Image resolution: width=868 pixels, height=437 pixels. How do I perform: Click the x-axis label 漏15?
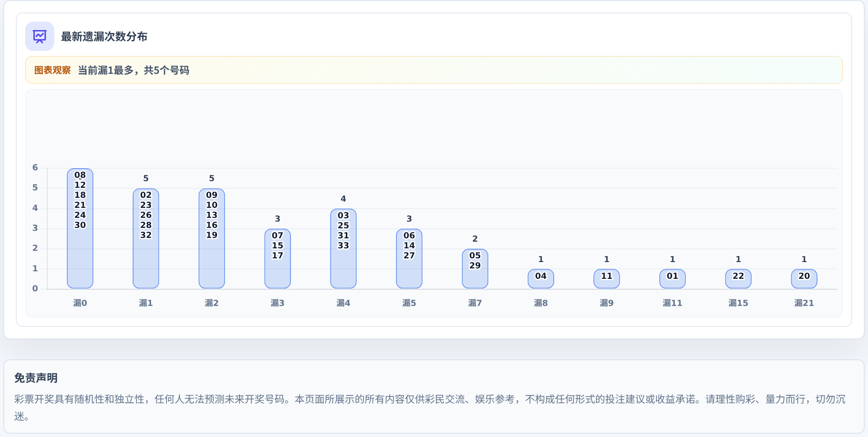(x=738, y=303)
